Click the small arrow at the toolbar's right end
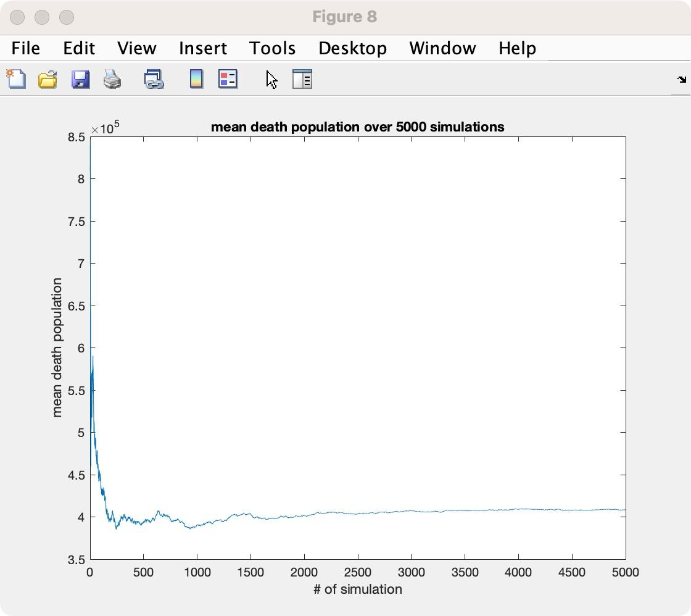Viewport: 691px width, 616px height. click(x=681, y=79)
